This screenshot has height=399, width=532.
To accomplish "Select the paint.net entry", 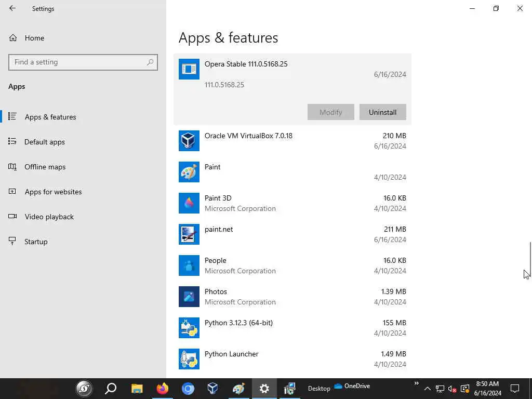I will pos(292,234).
